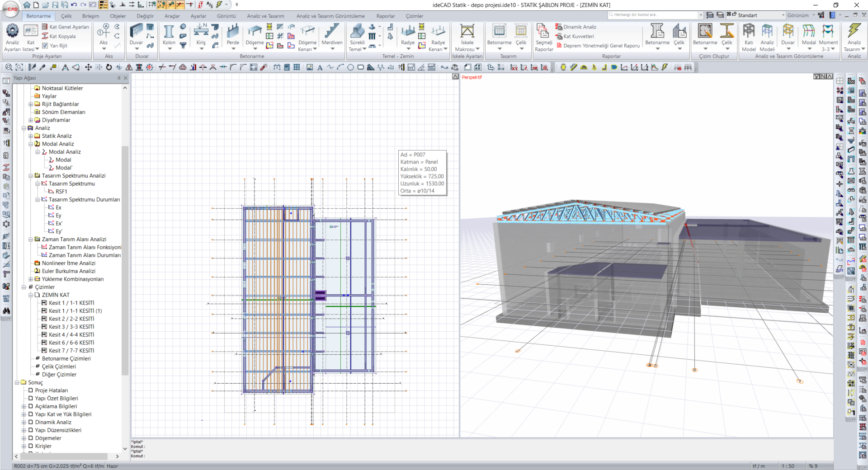Select the Kolon tool
The width and height of the screenshot is (868, 470).
[x=169, y=35]
